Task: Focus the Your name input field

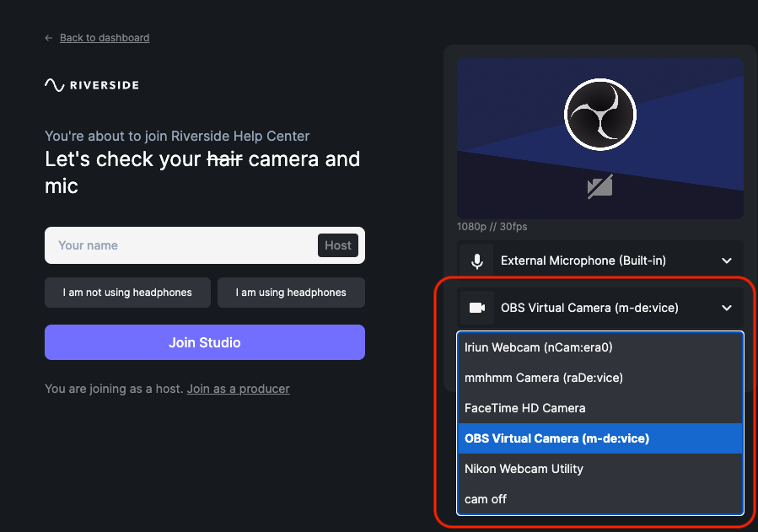Action: [181, 245]
